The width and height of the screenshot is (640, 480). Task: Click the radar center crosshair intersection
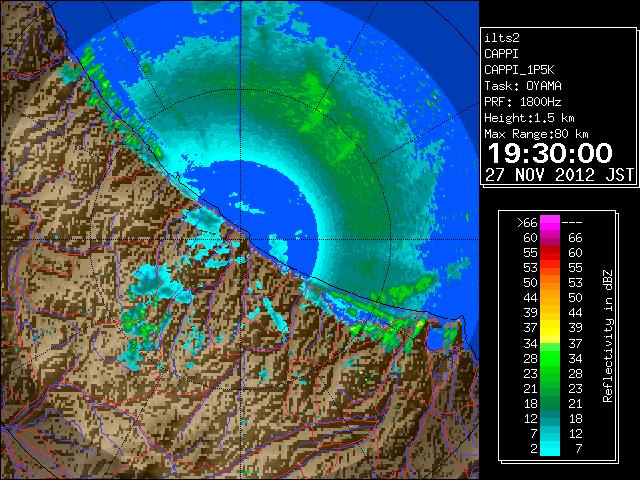[x=240, y=240]
